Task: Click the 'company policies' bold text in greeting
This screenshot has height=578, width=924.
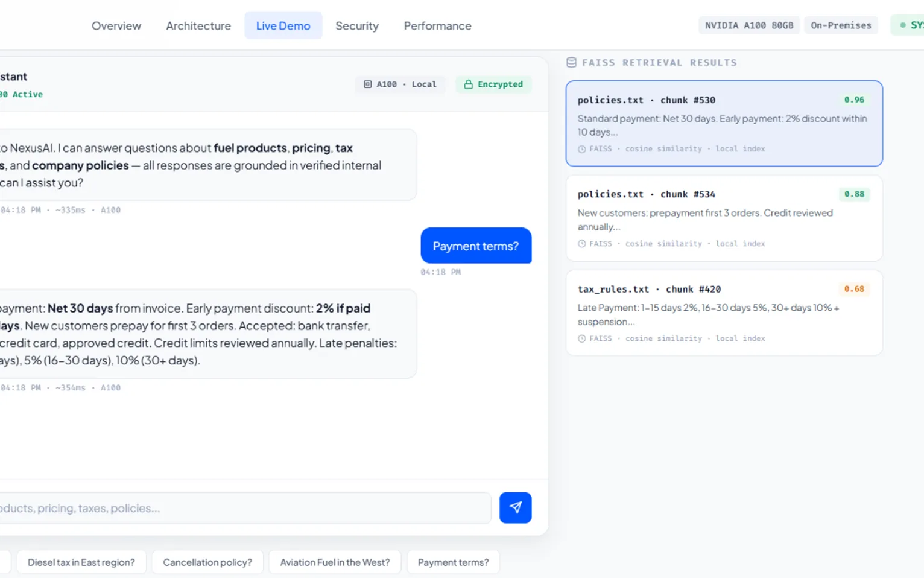Action: (x=80, y=165)
